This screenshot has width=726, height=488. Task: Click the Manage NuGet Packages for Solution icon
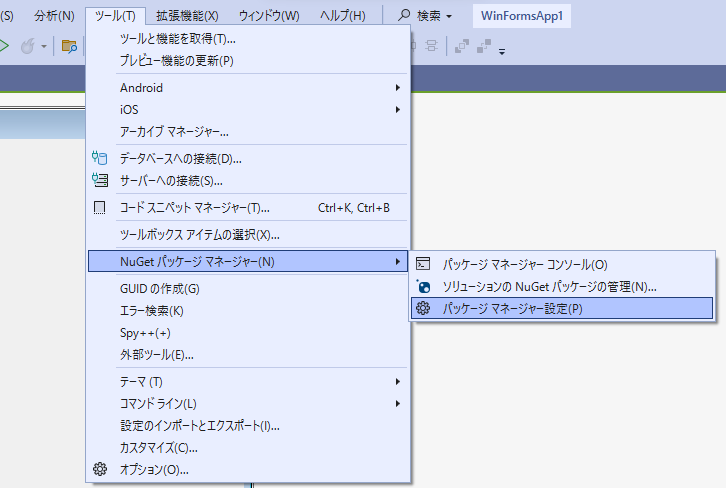(423, 287)
